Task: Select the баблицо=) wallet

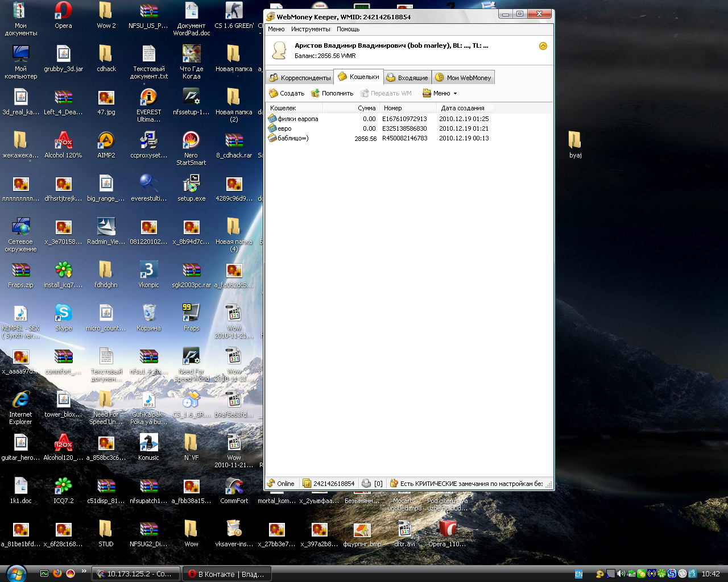Action: tap(288, 138)
